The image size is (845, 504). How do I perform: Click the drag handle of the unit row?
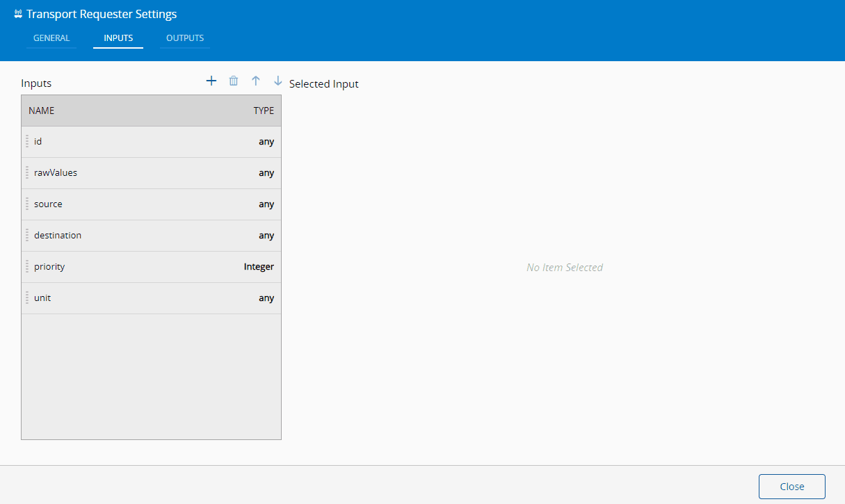[x=27, y=298]
